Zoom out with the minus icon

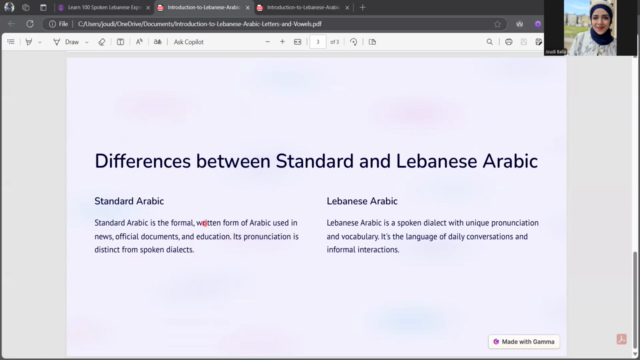(x=267, y=42)
